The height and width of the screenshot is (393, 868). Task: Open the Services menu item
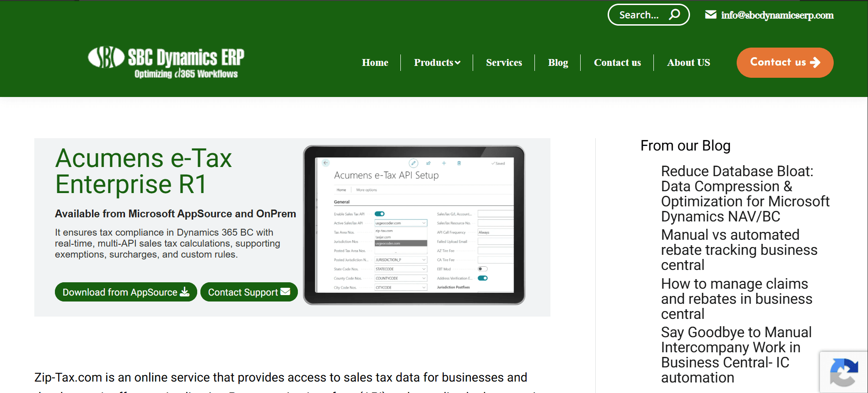pos(504,63)
